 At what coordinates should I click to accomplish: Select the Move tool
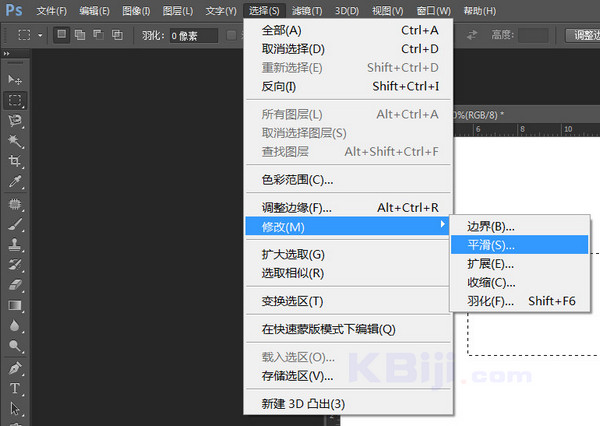(x=15, y=79)
